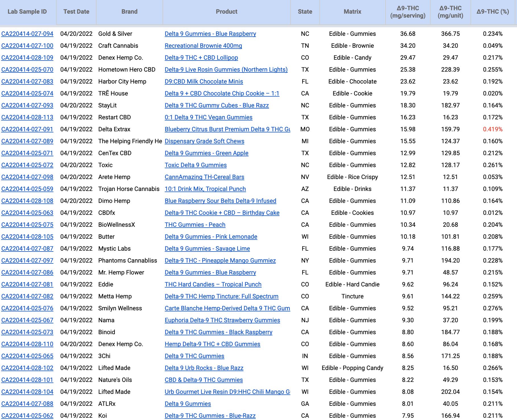Click the Lab Sample ID column header
This screenshot has width=517, height=420.
click(27, 12)
